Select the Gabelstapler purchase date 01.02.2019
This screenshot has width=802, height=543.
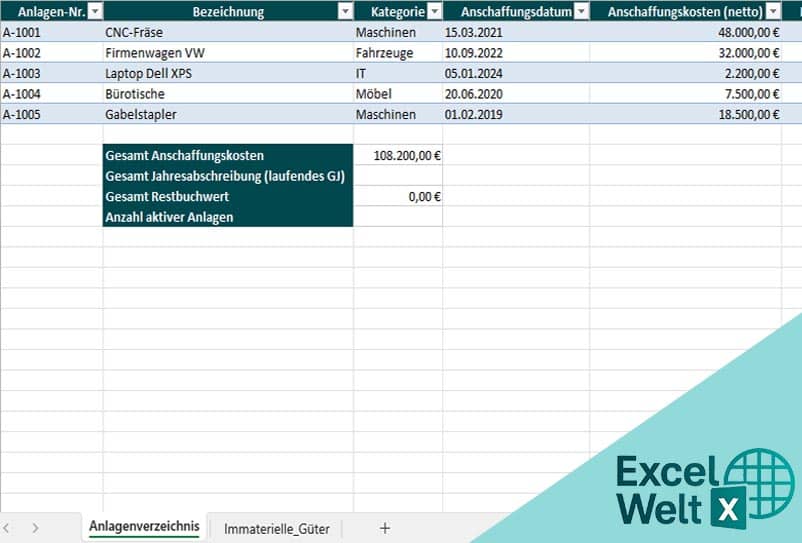pos(516,114)
